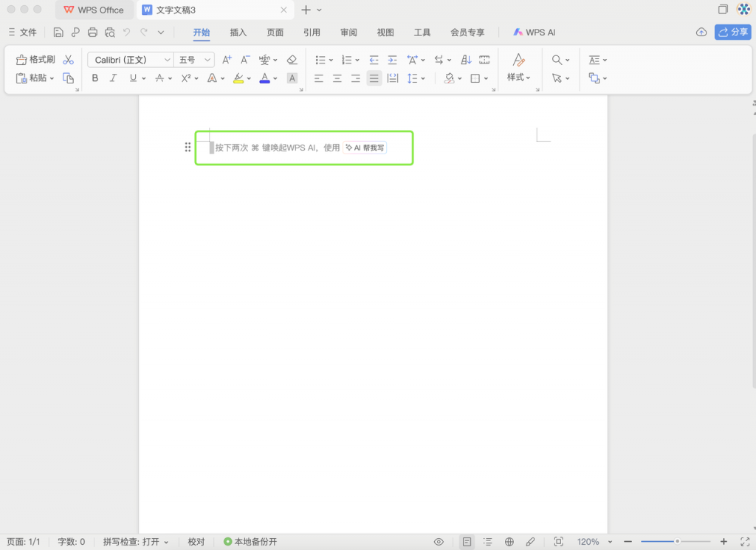Image resolution: width=756 pixels, height=550 pixels.
Task: Click the 分享 Share button
Action: pyautogui.click(x=733, y=32)
